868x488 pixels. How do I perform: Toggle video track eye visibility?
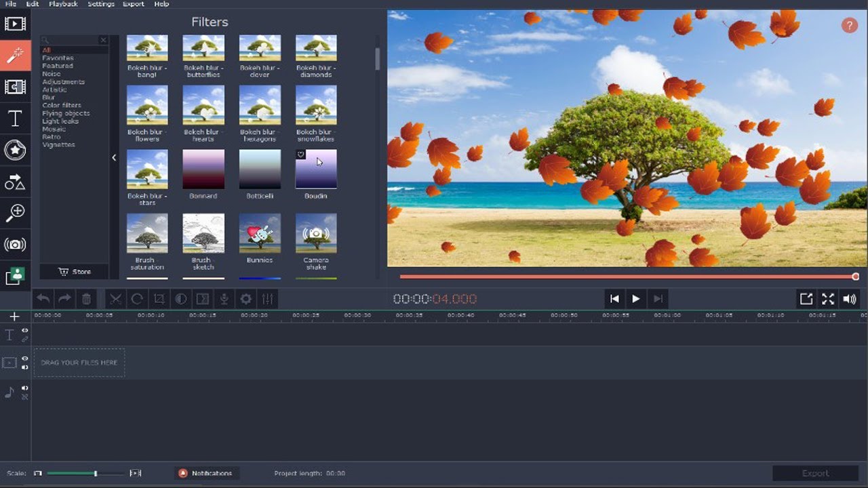point(24,359)
